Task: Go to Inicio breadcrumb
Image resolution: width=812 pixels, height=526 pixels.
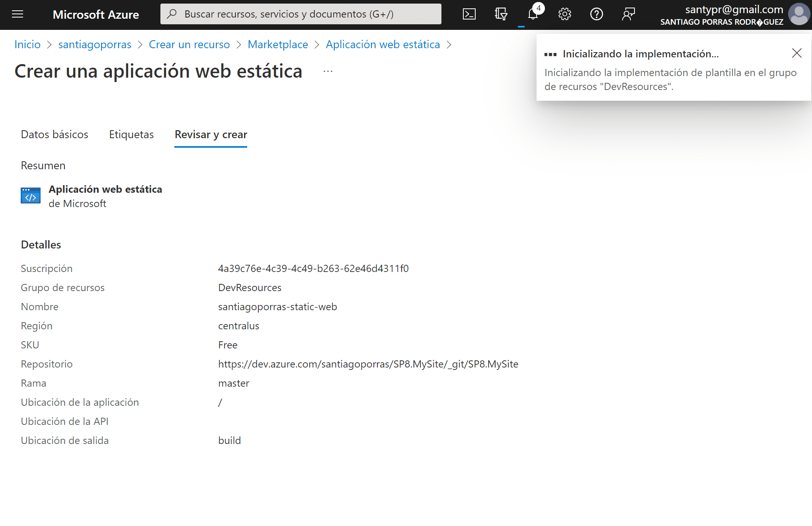Action: [27, 45]
